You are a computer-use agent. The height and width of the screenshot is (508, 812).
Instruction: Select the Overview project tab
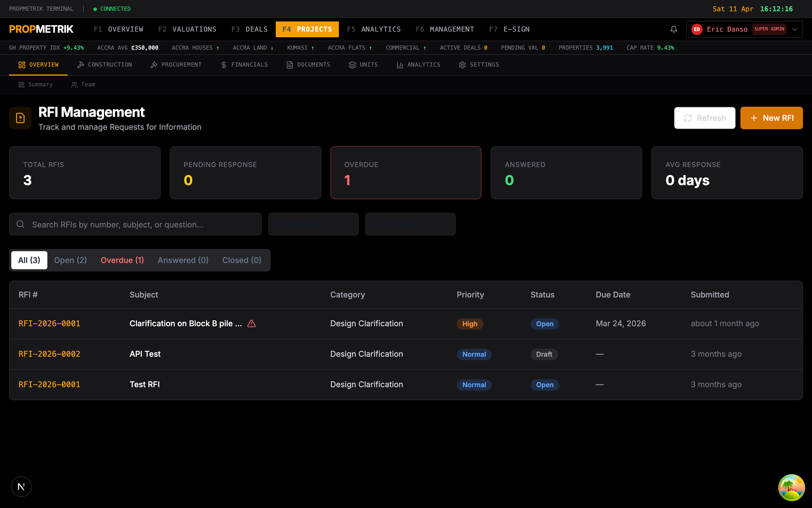pyautogui.click(x=39, y=65)
